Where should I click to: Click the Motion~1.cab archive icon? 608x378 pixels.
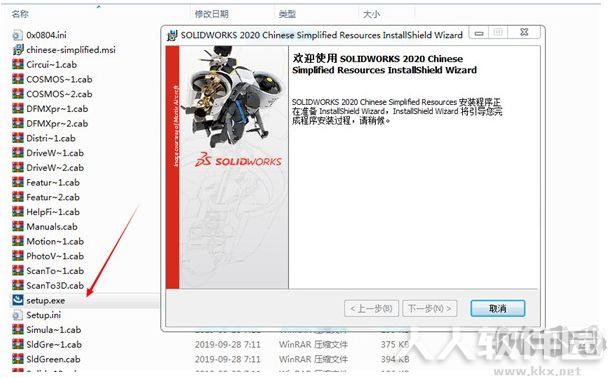[x=17, y=241]
